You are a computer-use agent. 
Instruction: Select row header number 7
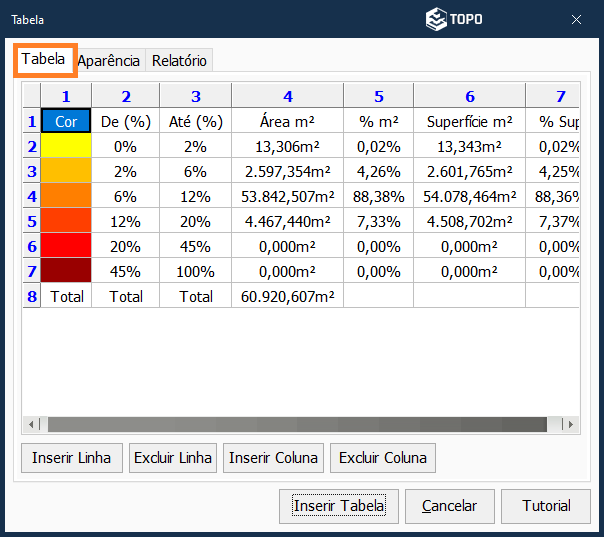click(32, 271)
